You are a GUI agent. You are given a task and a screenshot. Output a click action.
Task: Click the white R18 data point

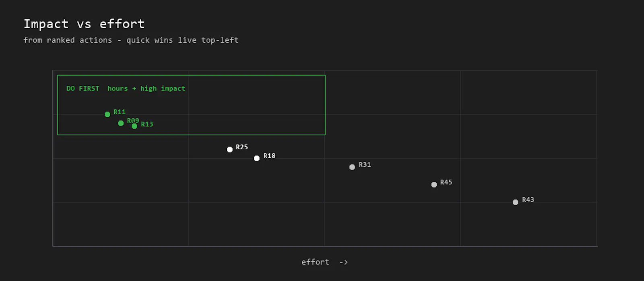257,158
